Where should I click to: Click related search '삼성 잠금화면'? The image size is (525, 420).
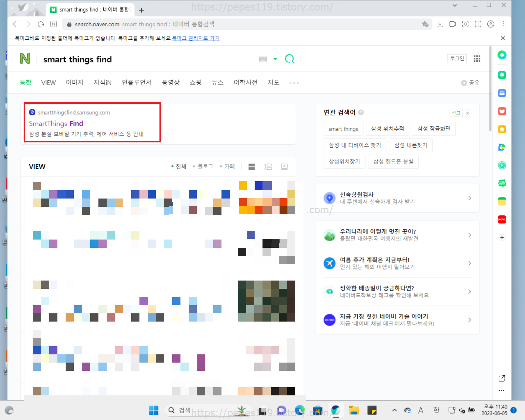(434, 129)
